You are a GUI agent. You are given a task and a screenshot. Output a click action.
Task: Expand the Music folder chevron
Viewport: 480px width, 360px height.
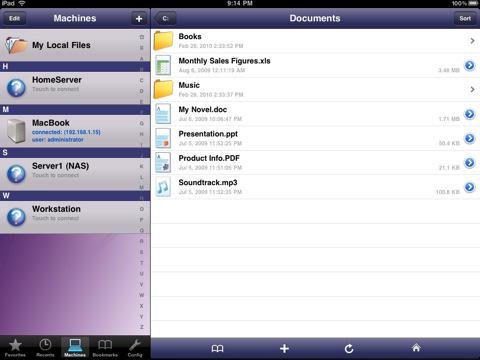[472, 89]
